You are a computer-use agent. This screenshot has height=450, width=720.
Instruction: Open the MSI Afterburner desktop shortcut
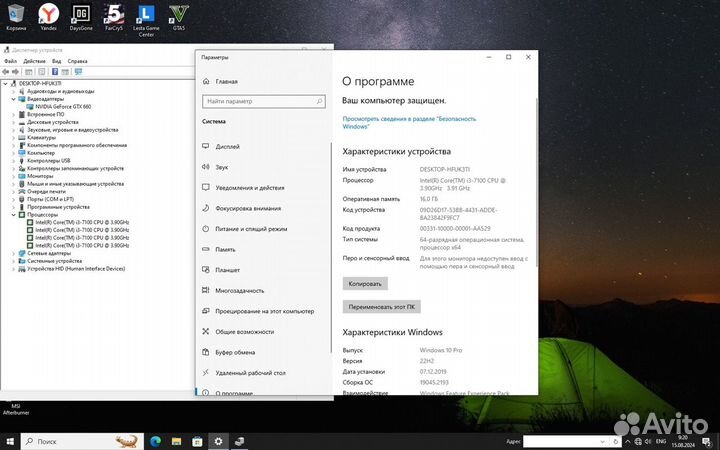[16, 408]
